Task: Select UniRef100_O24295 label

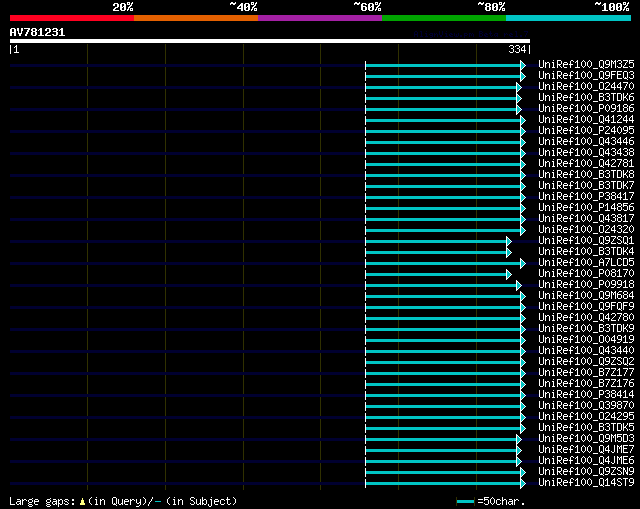Action: point(586,417)
